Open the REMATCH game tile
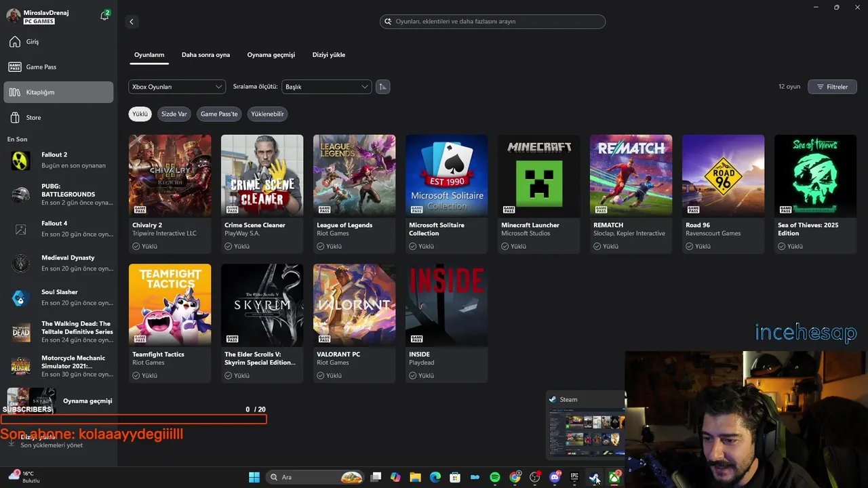Screen dimensions: 868x488 coord(631,194)
